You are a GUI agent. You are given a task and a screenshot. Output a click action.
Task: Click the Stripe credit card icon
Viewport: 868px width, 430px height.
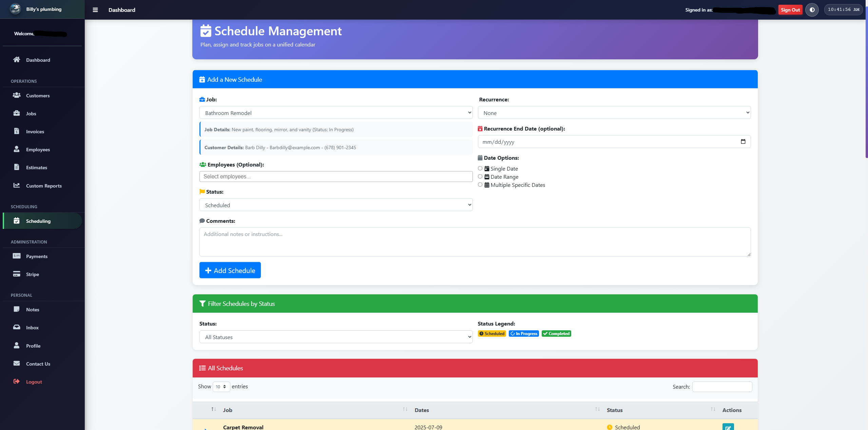[x=17, y=274]
